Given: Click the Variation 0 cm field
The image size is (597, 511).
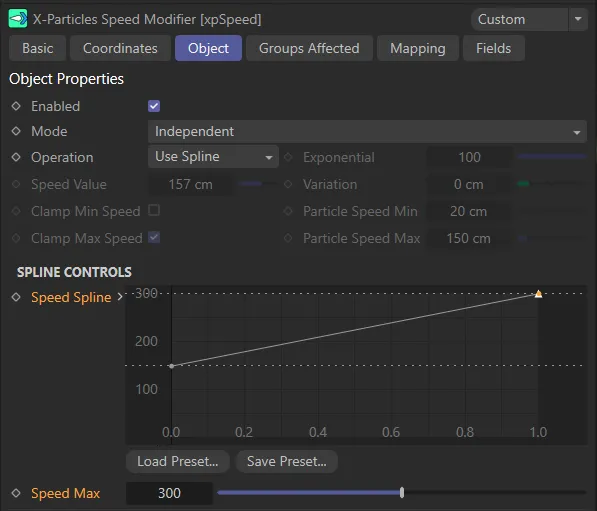Looking at the screenshot, I should click(469, 184).
